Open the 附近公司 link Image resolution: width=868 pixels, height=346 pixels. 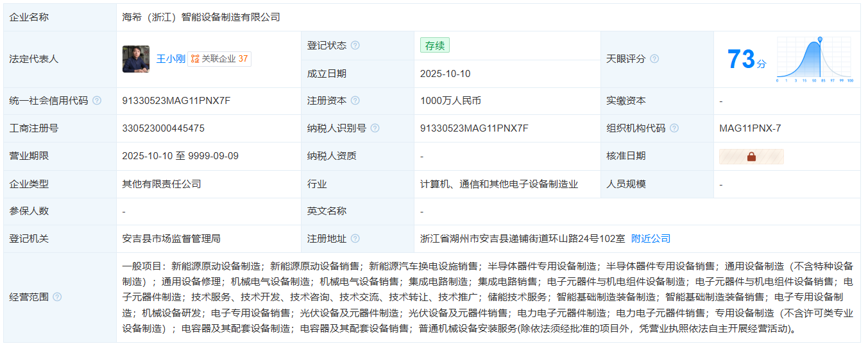(x=651, y=239)
